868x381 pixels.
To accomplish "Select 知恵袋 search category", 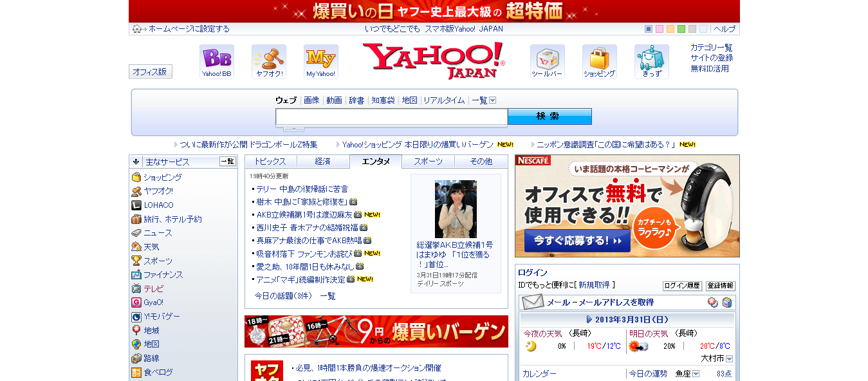I will (x=383, y=100).
